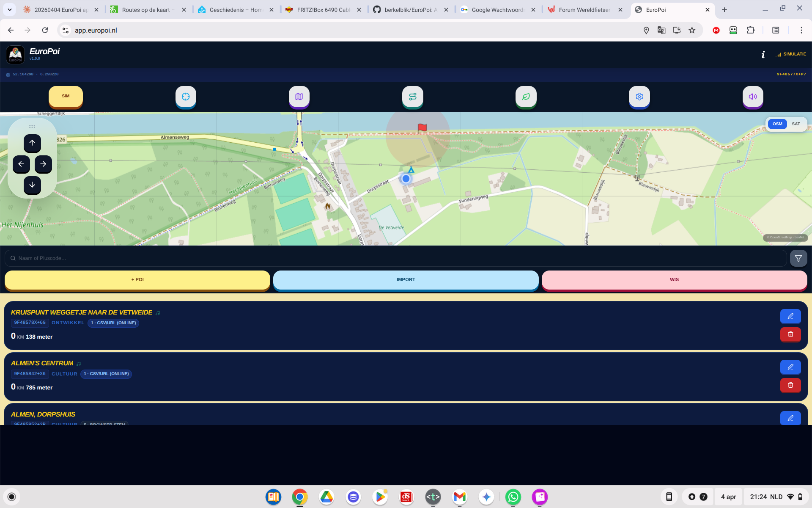812x508 pixels.
Task: Select OSM map layer
Action: tap(777, 124)
